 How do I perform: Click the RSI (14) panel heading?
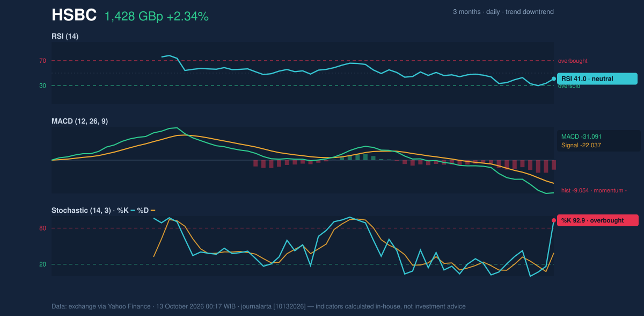click(x=65, y=36)
